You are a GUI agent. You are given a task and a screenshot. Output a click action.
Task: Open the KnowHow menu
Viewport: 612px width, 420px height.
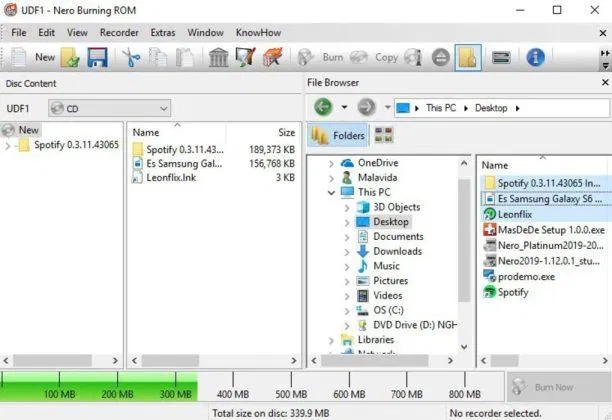tap(258, 33)
